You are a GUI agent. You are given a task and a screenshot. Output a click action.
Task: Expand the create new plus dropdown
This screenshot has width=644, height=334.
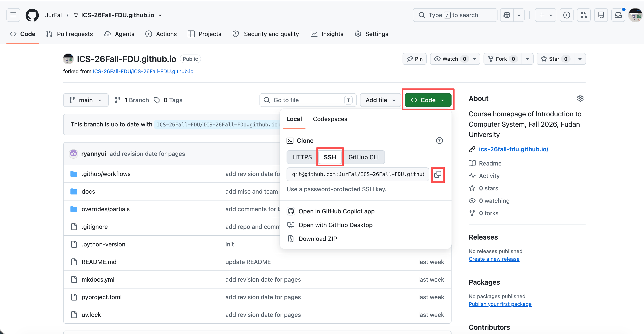[545, 15]
